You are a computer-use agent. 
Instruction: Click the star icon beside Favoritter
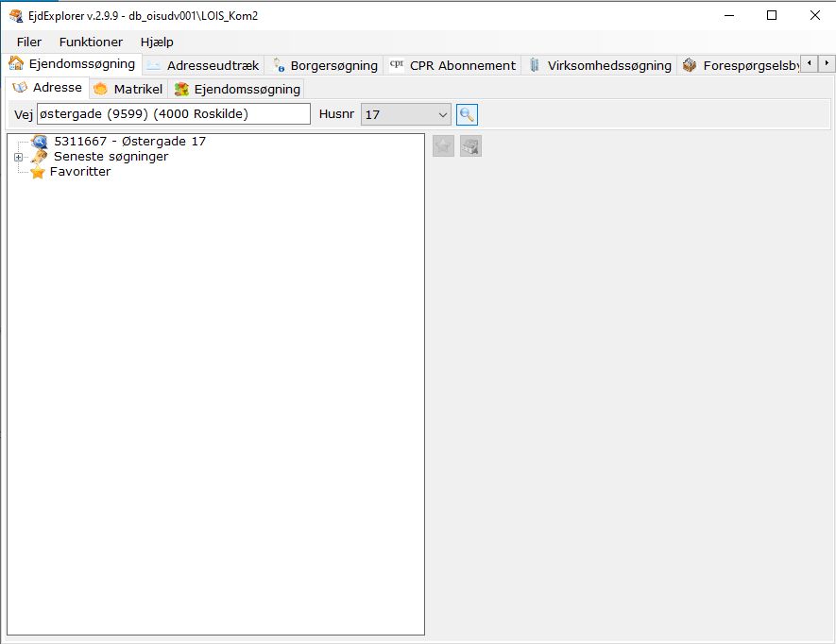[x=38, y=172]
